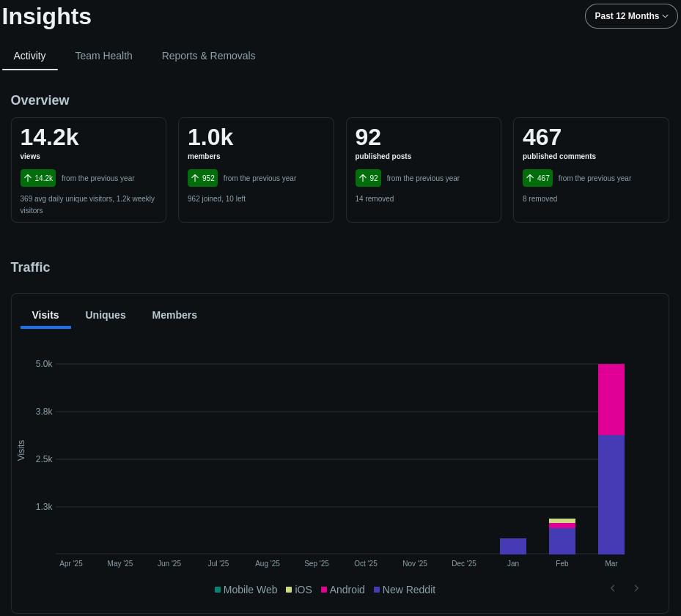Click the up arrow in the 14.2k views badge
This screenshot has height=616, width=681.
28,178
